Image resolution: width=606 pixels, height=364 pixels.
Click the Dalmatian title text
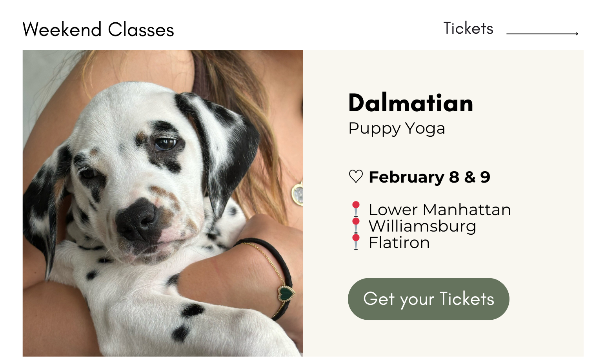click(x=411, y=103)
